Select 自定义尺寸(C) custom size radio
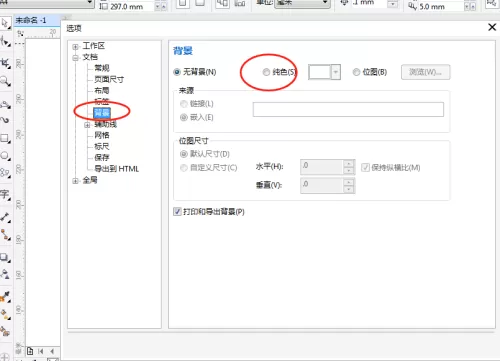 point(209,168)
